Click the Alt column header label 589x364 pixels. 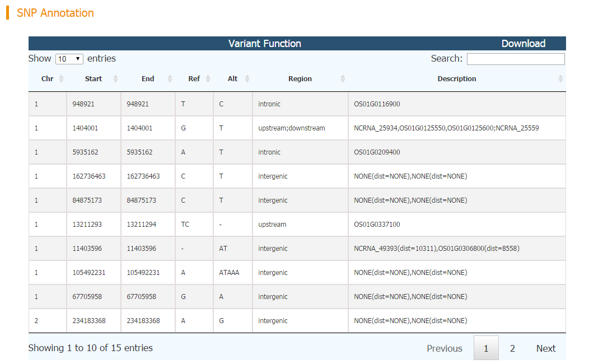point(232,79)
